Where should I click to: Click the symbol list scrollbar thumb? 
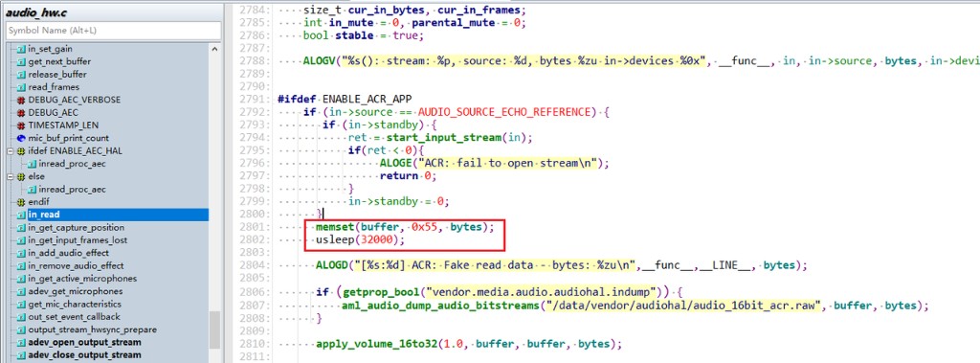point(214,329)
